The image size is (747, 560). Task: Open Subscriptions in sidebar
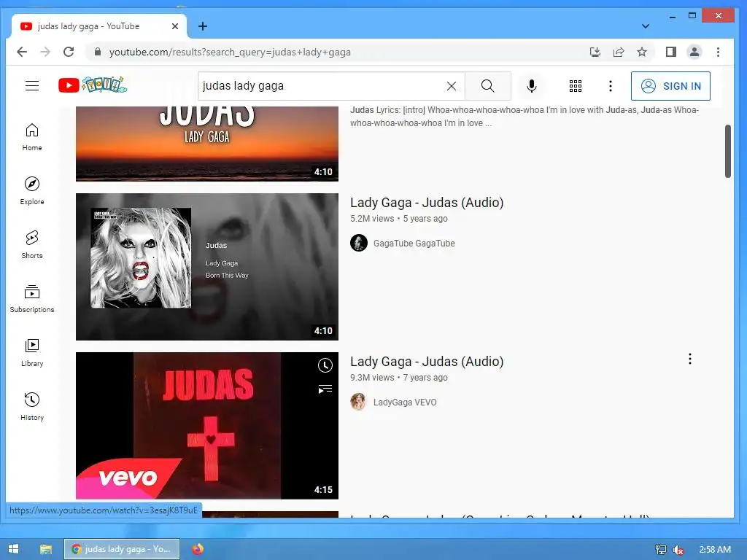(x=32, y=298)
